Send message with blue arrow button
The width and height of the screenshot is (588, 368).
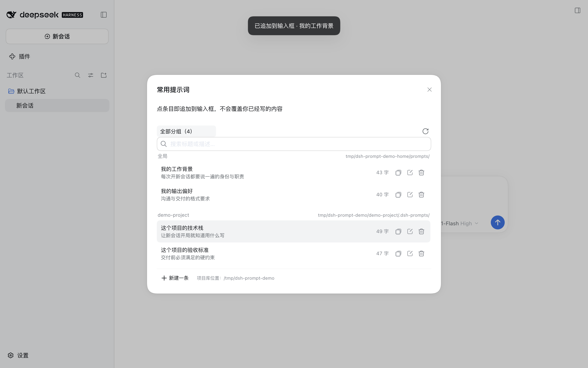click(497, 222)
